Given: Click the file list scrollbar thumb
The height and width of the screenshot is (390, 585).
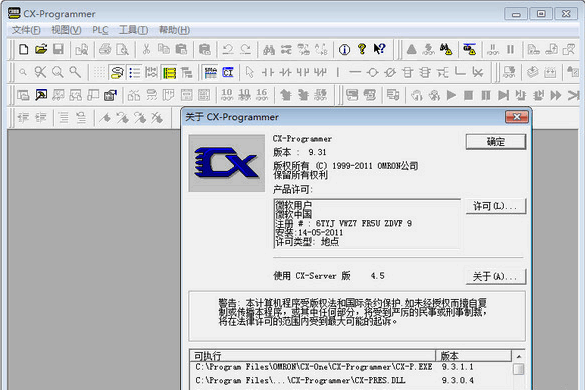Looking at the screenshot, I should point(519,369).
